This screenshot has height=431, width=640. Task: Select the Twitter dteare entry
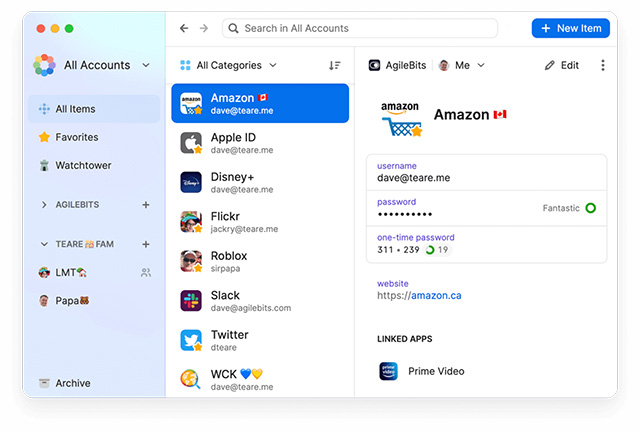260,340
